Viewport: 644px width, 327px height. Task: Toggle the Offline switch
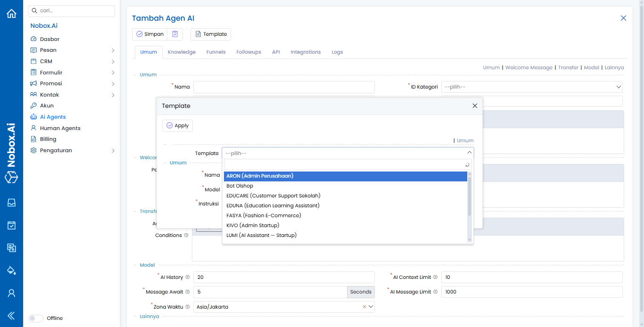(x=35, y=318)
